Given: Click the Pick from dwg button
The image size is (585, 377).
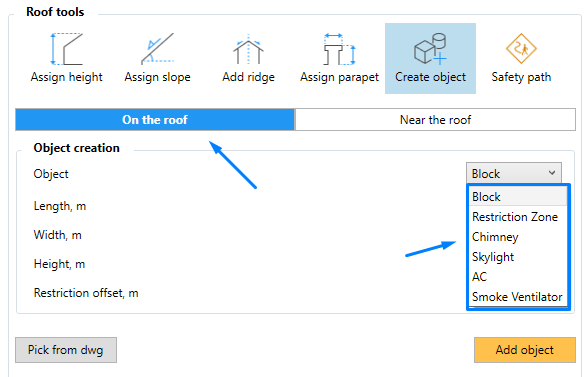Looking at the screenshot, I should [x=66, y=350].
